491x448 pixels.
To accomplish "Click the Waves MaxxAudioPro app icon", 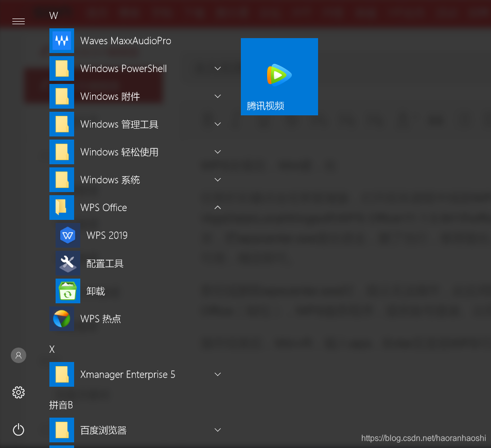I will [62, 41].
